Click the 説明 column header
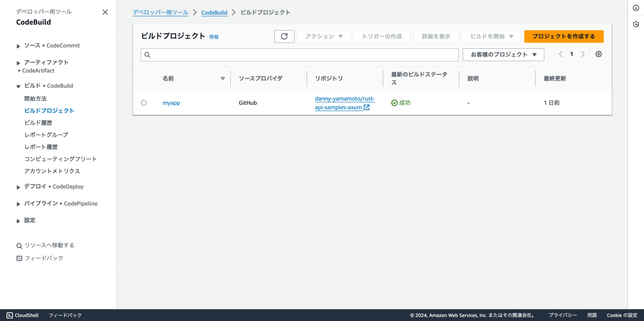644x321 pixels. 473,78
